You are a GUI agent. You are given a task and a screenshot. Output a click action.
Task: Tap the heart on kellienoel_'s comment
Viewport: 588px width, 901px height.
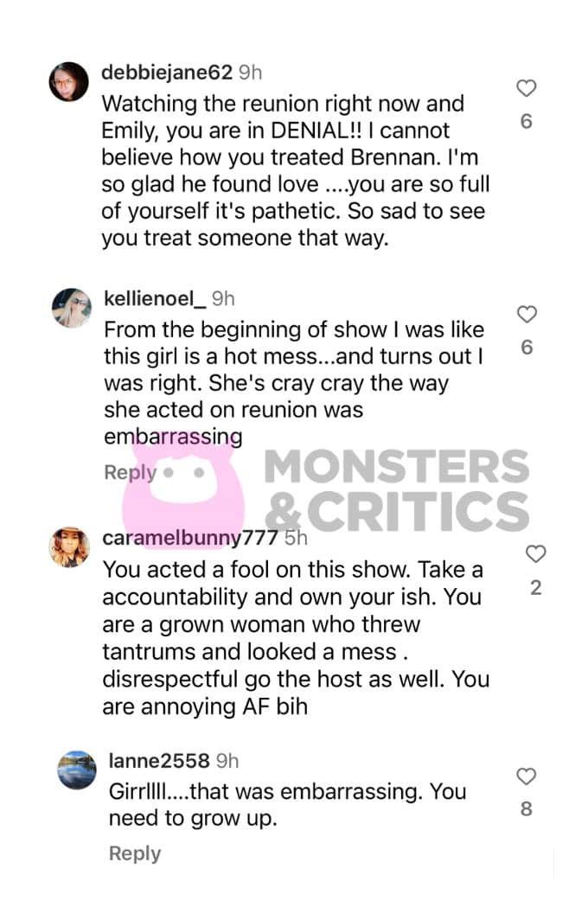pos(527,315)
